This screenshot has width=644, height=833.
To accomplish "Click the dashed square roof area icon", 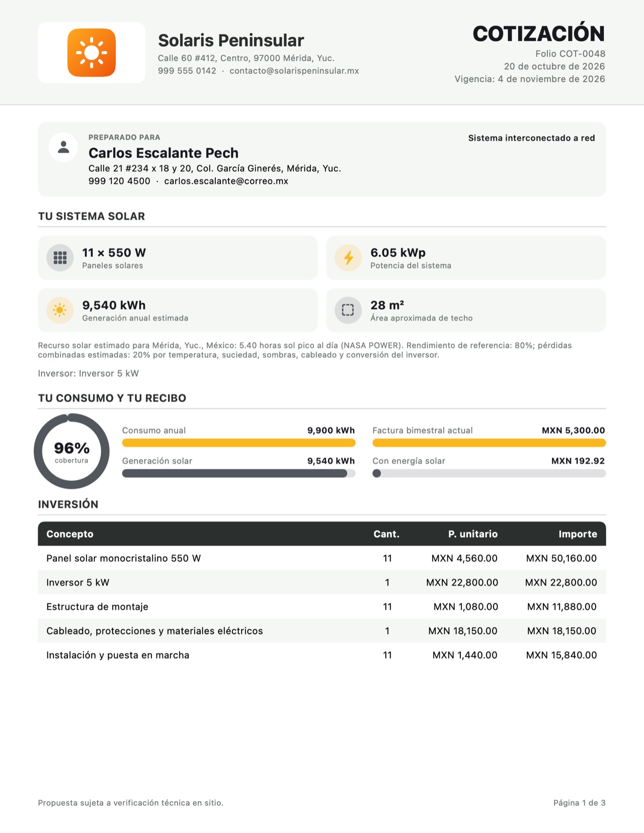I will tap(348, 310).
